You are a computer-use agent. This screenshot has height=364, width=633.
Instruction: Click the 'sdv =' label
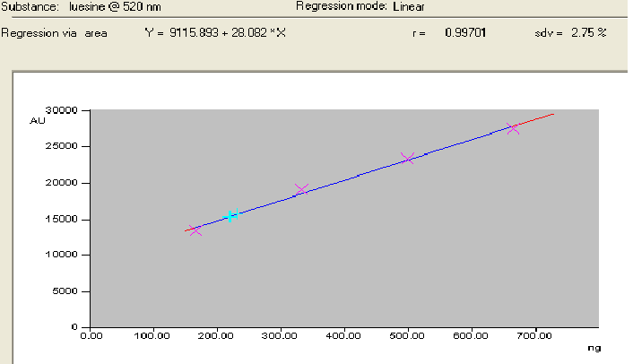548,33
